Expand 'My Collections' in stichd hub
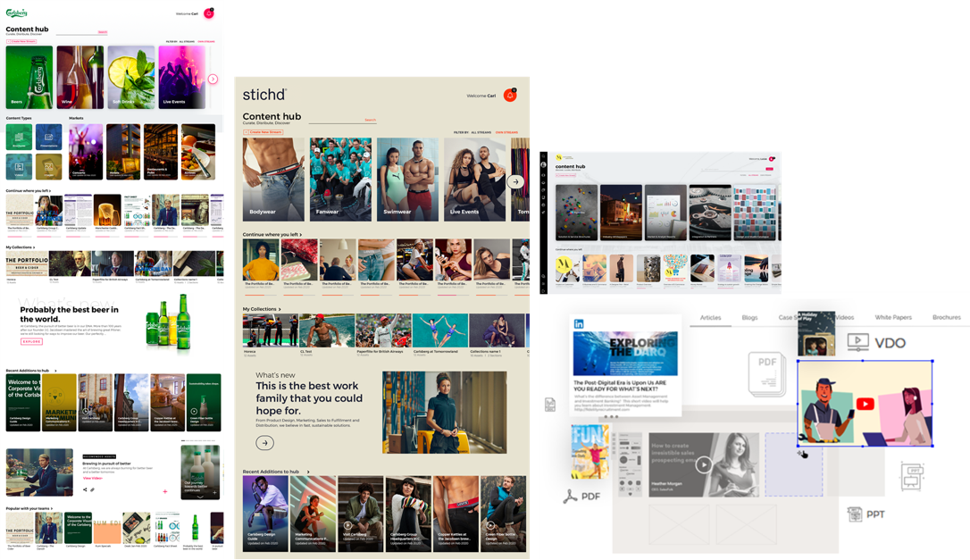 click(x=262, y=309)
